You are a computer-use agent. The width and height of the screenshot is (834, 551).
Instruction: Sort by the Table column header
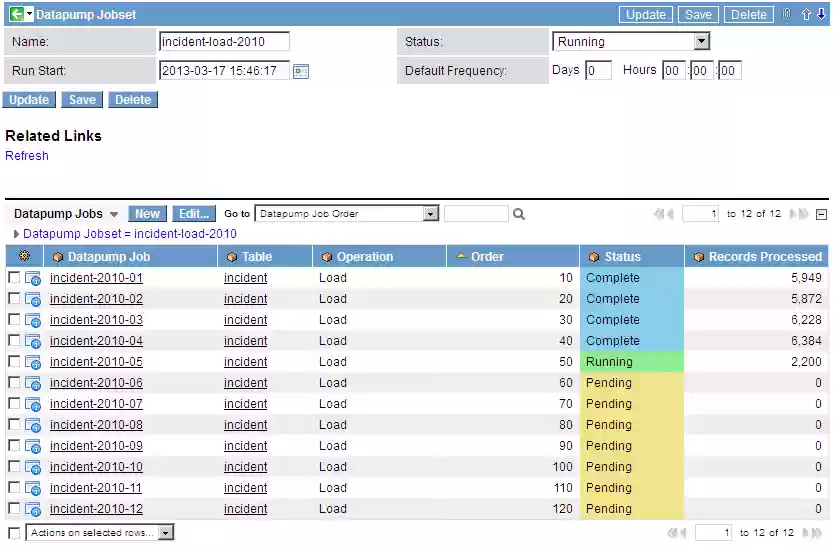point(257,257)
